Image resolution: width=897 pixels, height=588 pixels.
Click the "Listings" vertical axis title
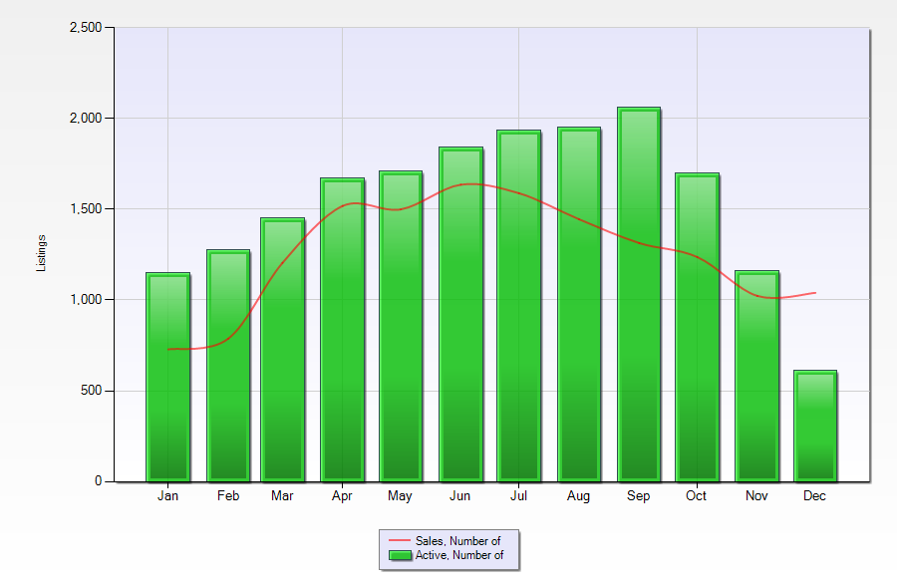pyautogui.click(x=41, y=253)
